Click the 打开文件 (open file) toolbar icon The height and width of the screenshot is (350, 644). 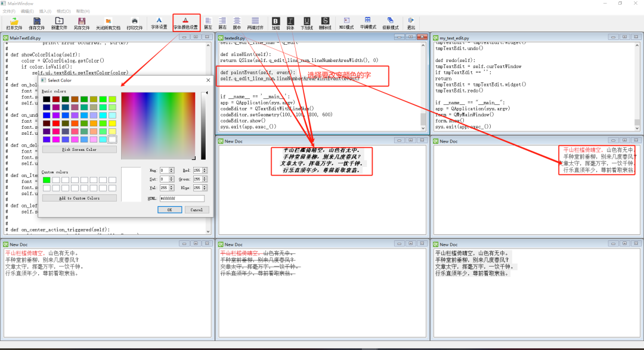pos(14,23)
